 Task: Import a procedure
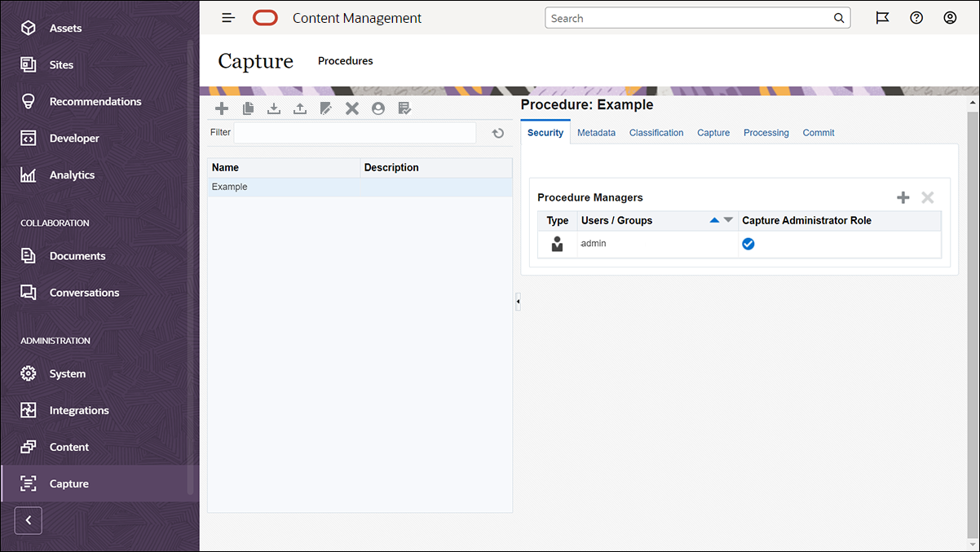click(x=273, y=108)
